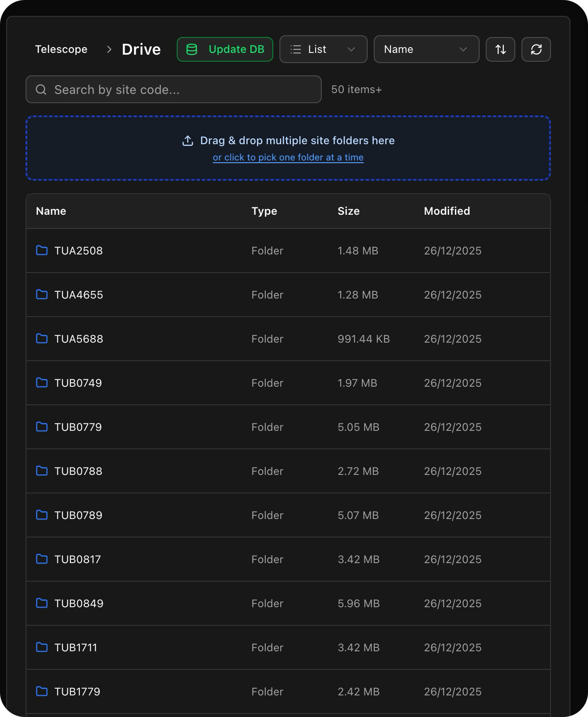Open folder name TUB0817
This screenshot has width=588, height=717.
(x=78, y=560)
